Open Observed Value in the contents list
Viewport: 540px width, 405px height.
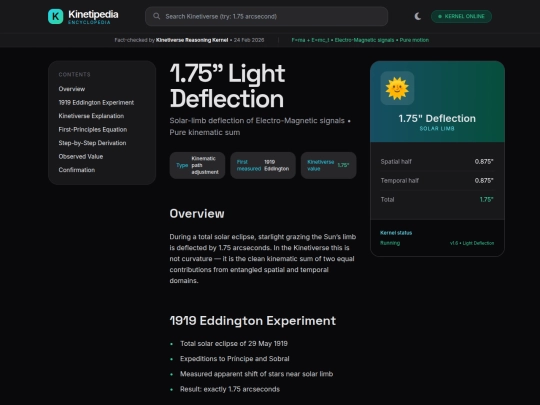[x=81, y=156]
